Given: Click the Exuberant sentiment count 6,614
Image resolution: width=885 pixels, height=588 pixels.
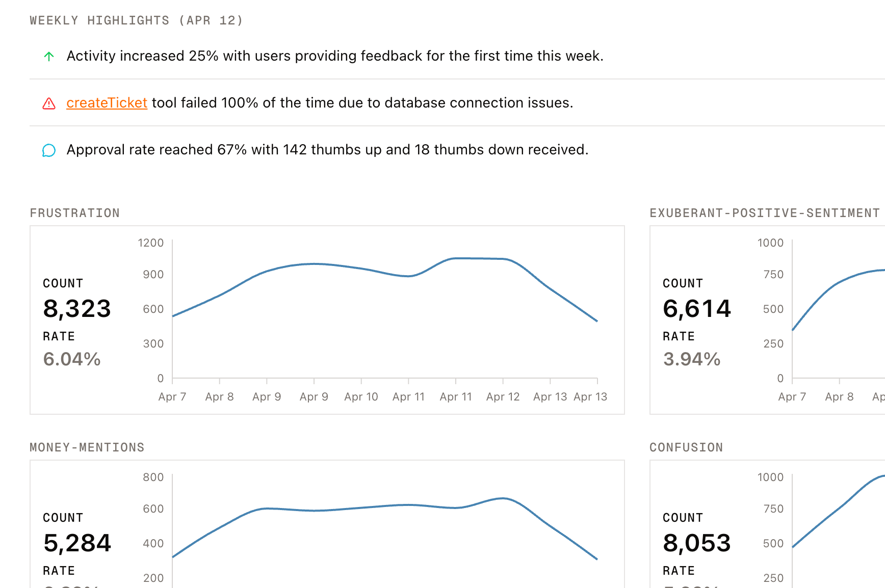Looking at the screenshot, I should click(x=697, y=309).
